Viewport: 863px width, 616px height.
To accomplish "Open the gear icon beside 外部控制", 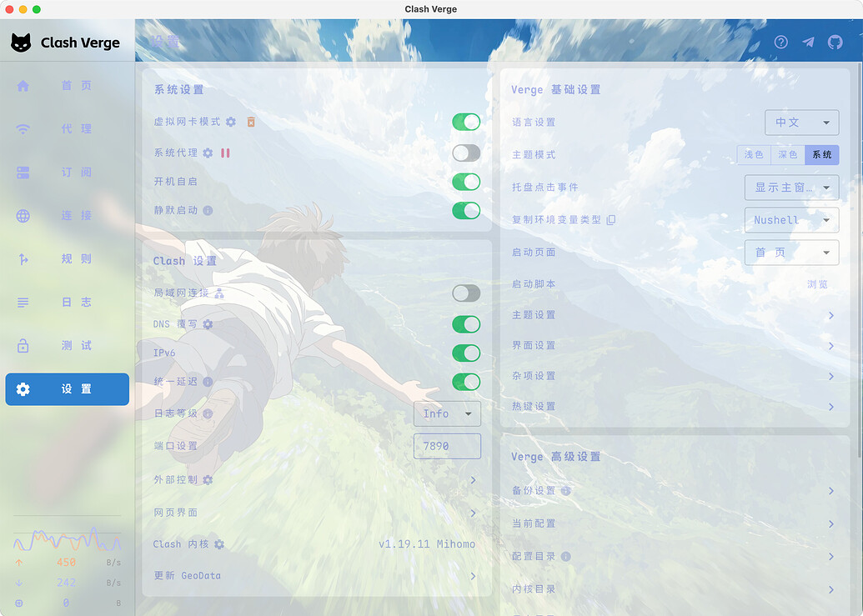I will [x=208, y=480].
